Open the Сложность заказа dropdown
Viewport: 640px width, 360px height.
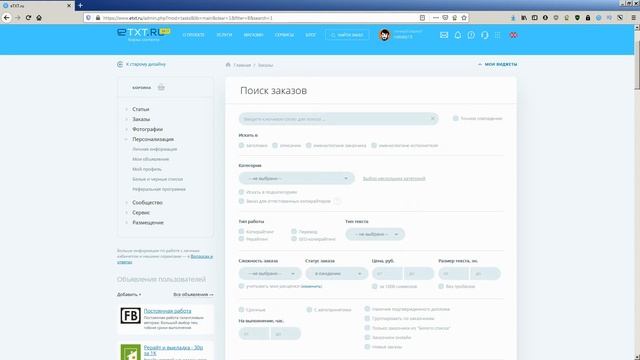click(270, 273)
